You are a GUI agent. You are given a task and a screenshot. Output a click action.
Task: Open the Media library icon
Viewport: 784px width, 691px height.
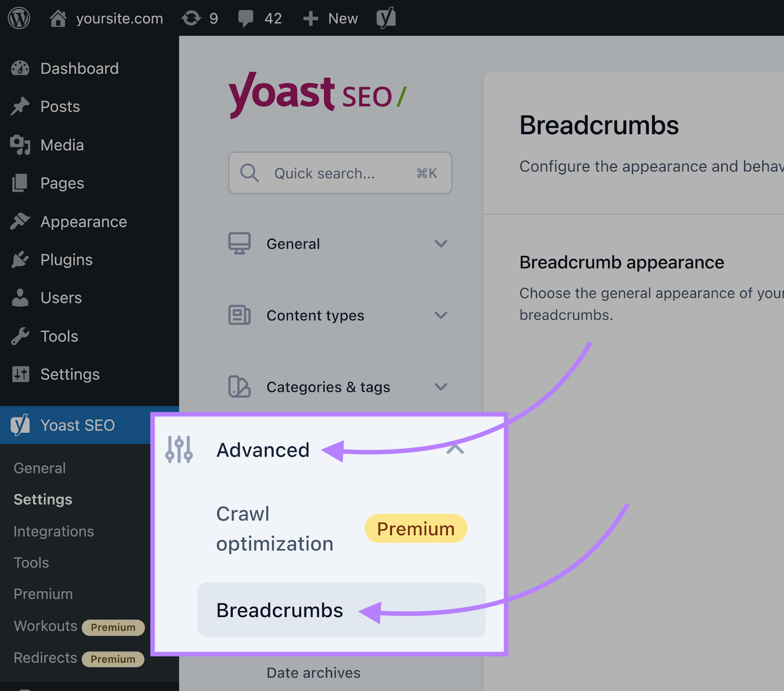pyautogui.click(x=20, y=144)
